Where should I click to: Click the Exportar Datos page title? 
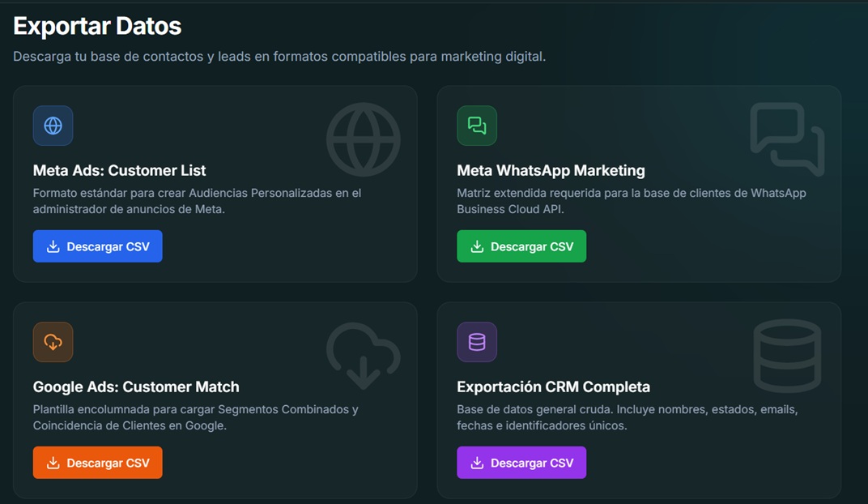tap(97, 26)
